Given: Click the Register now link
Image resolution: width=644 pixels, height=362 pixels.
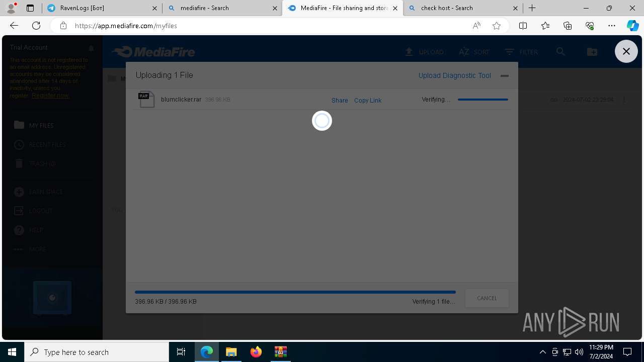Looking at the screenshot, I should coord(50,95).
